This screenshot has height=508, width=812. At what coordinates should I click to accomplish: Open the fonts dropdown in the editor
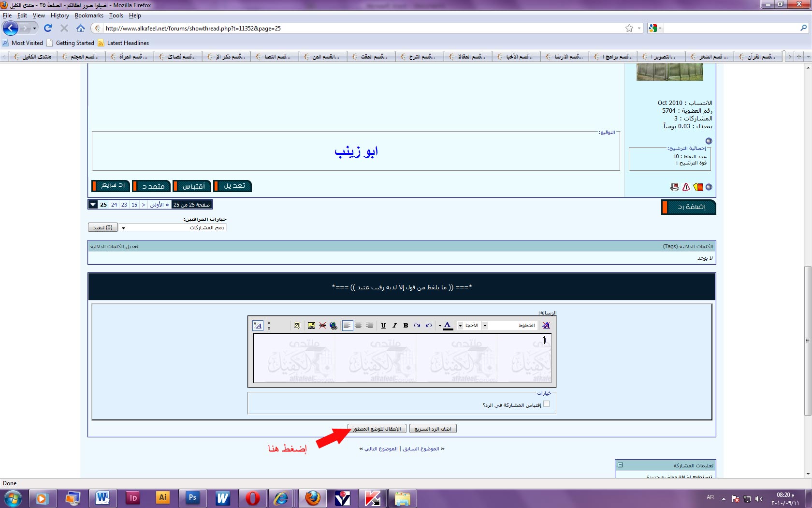[485, 326]
